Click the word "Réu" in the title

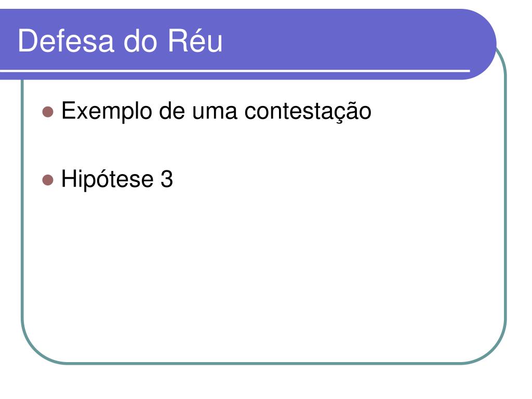coord(195,41)
